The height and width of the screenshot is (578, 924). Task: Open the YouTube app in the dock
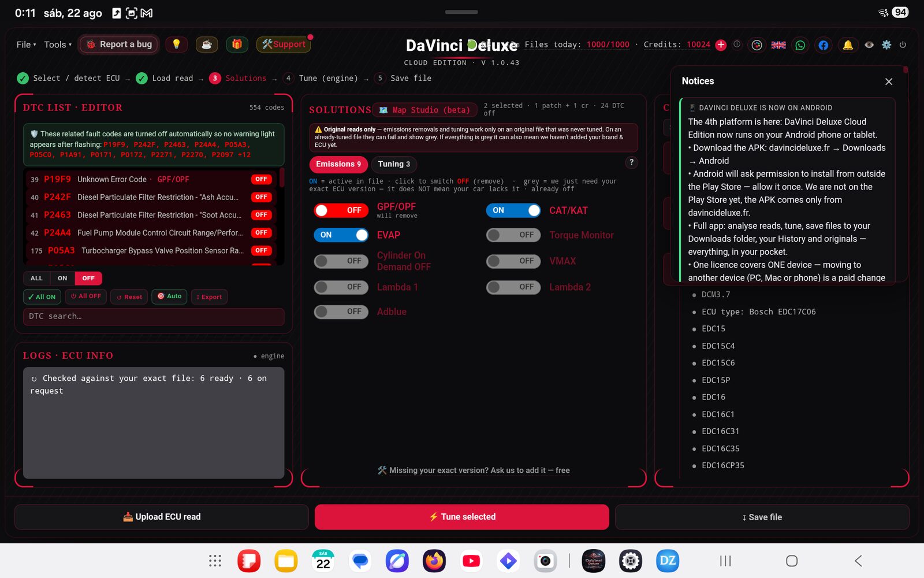471,561
